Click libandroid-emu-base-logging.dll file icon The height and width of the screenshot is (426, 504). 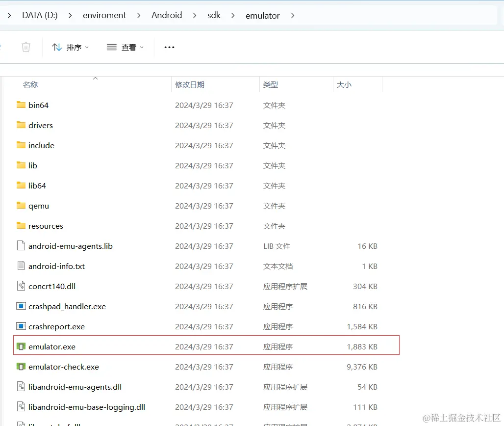point(21,407)
